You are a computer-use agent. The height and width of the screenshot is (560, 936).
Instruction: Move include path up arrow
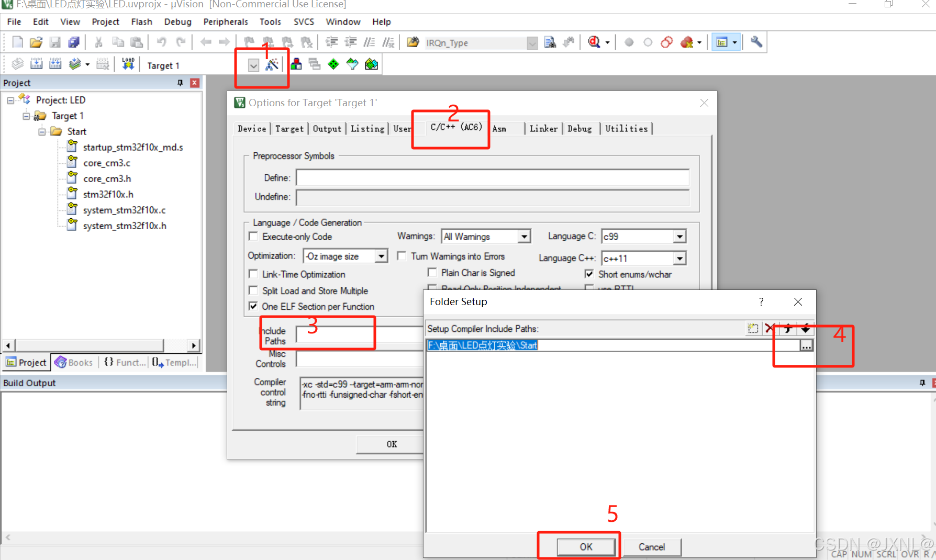pyautogui.click(x=788, y=329)
